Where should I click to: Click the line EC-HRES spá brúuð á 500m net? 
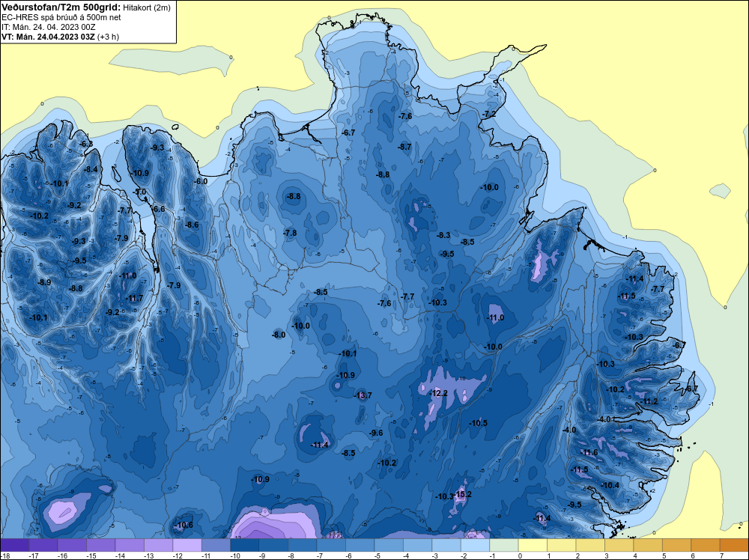tap(61, 17)
